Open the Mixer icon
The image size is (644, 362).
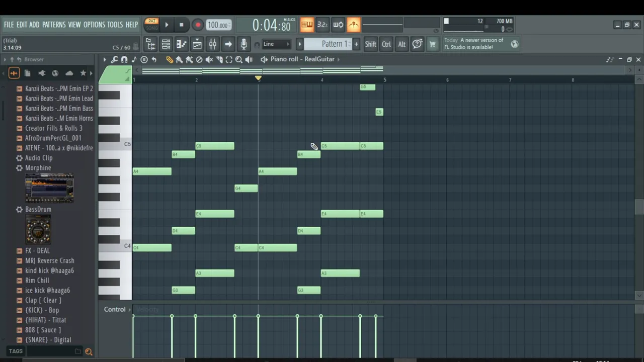point(212,44)
